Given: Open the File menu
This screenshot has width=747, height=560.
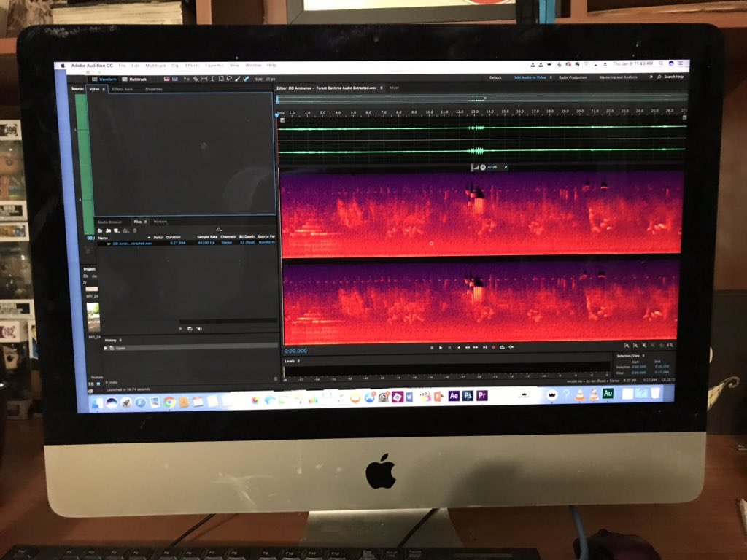Looking at the screenshot, I should click(x=123, y=65).
